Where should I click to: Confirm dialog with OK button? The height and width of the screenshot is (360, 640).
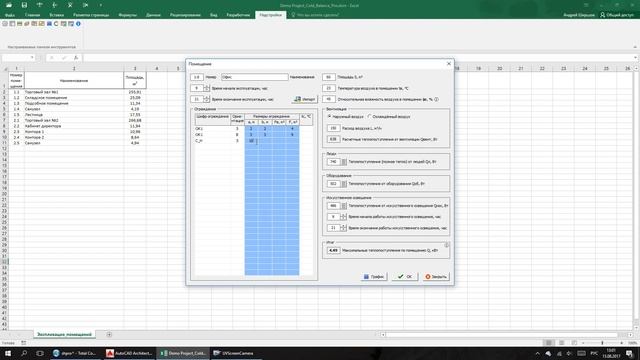(x=405, y=277)
